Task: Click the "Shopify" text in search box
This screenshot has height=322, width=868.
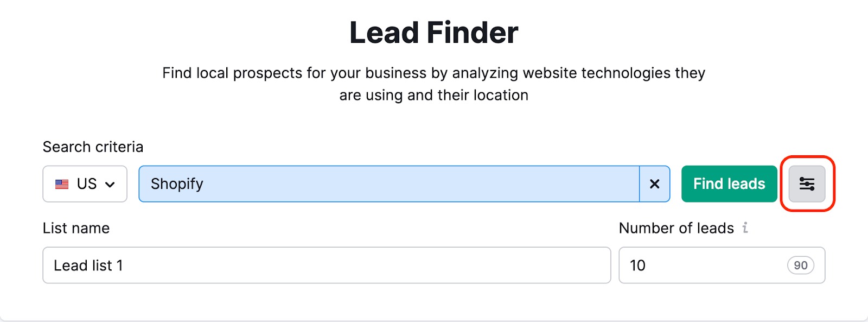Action: pos(177,184)
